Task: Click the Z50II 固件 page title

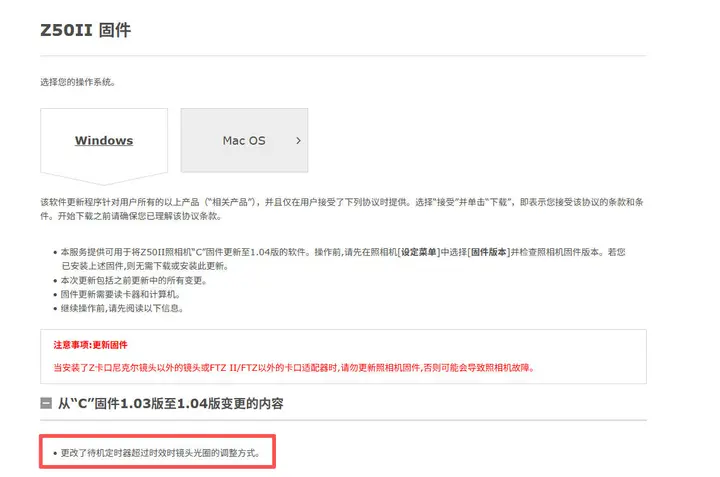Action: click(x=85, y=30)
